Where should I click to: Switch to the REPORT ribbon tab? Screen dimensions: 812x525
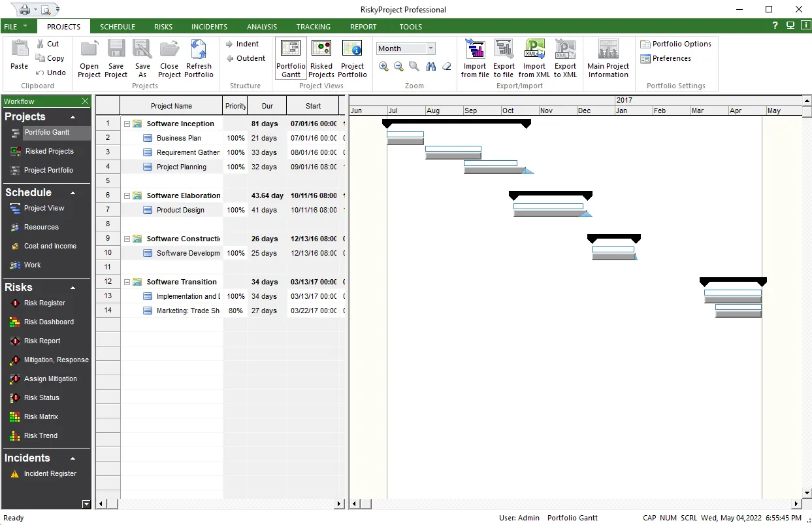363,27
